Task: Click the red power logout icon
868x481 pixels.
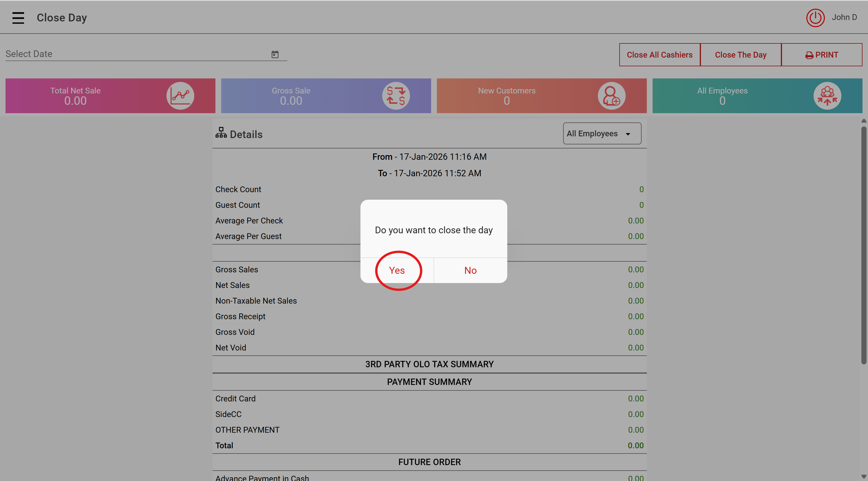Action: 815,18
